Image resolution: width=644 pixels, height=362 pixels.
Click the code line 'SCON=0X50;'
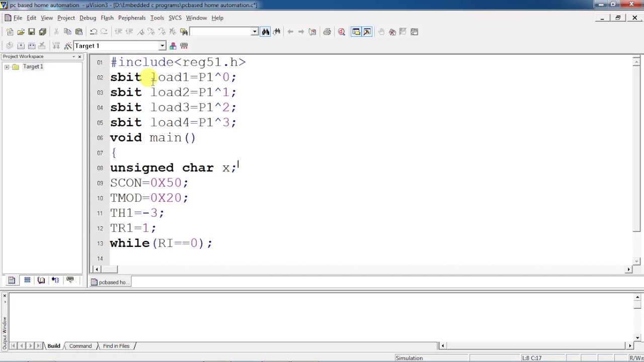coord(149,183)
